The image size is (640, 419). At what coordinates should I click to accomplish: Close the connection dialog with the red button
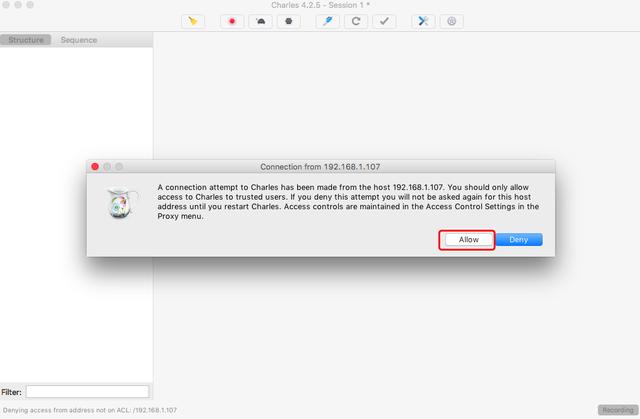95,166
